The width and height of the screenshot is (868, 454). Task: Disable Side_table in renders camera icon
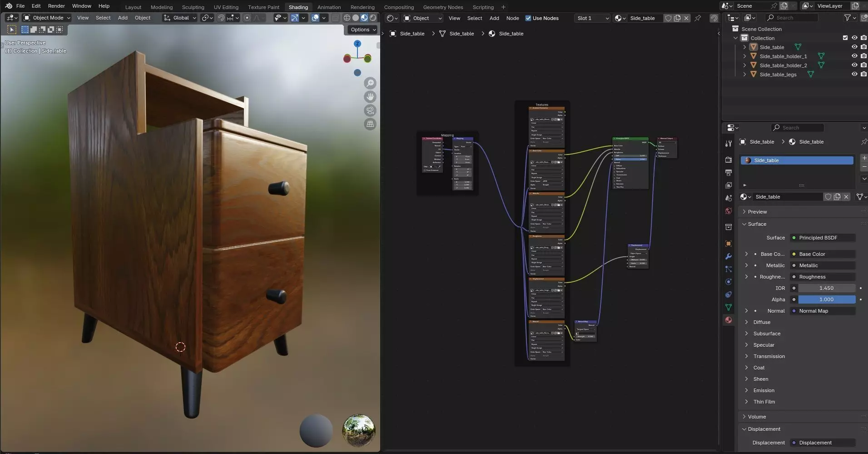pyautogui.click(x=863, y=47)
